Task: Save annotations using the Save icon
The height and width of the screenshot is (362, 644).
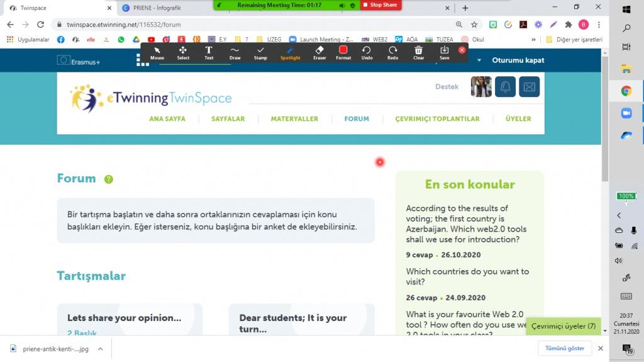Action: tap(444, 53)
